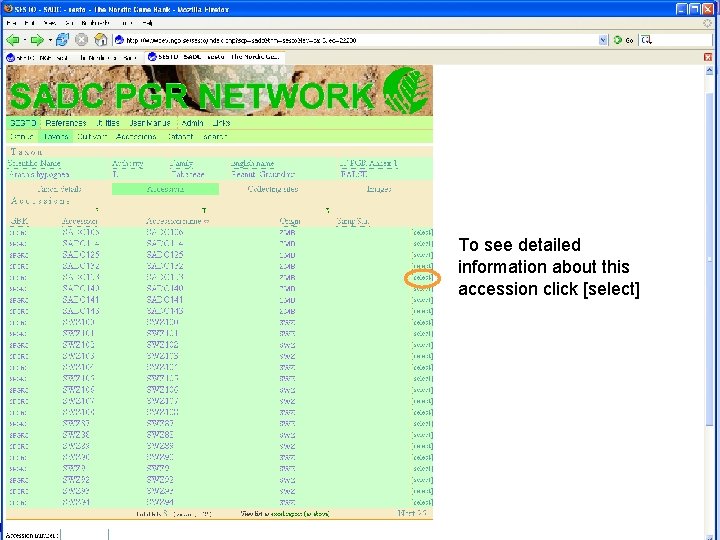Switch to the highlighted Accessions tab
This screenshot has height=540, width=720.
165,189
